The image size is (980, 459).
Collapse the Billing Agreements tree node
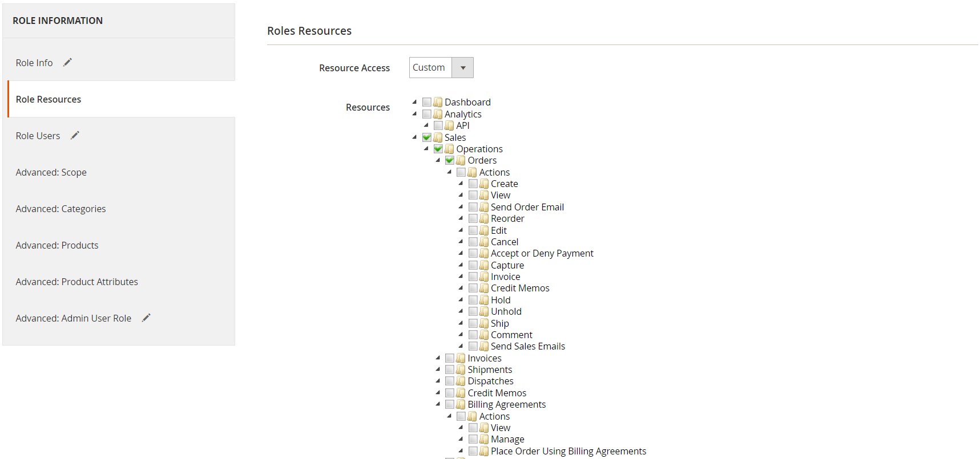pos(438,404)
